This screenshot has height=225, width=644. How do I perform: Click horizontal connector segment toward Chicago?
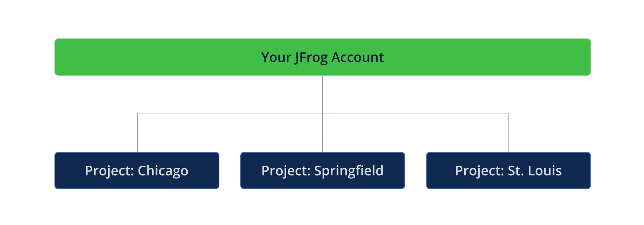229,113
